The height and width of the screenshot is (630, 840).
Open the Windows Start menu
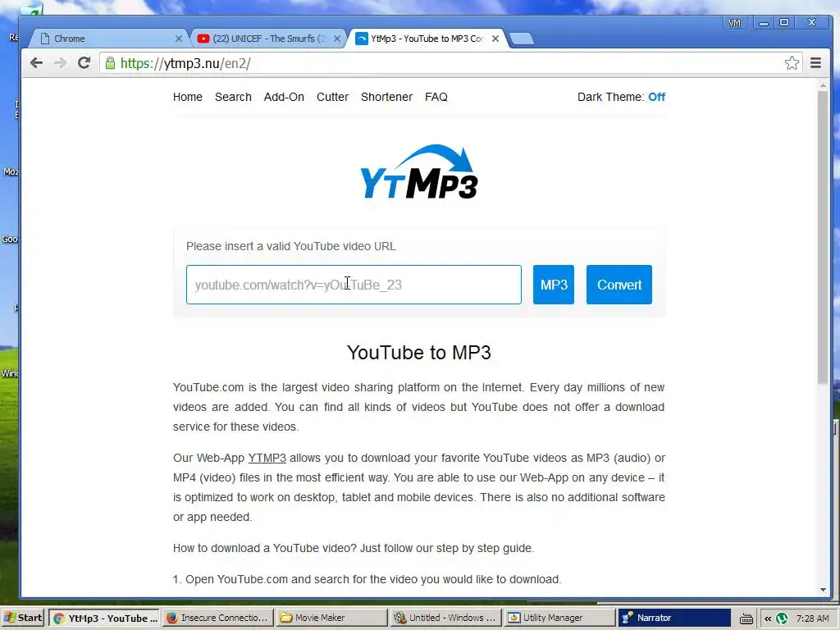coord(23,618)
